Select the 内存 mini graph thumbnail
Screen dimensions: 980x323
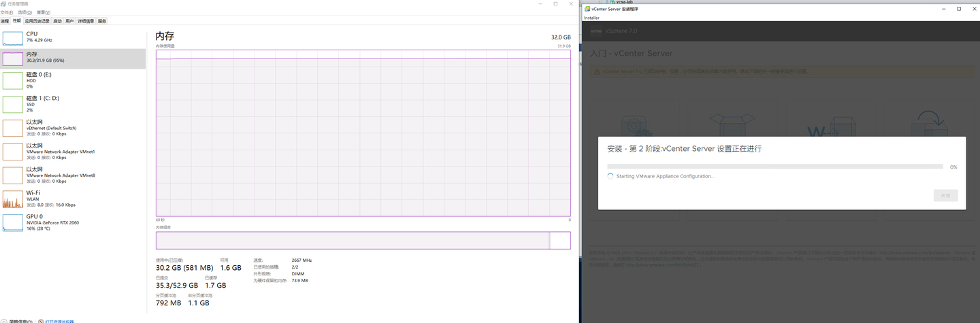click(x=13, y=58)
